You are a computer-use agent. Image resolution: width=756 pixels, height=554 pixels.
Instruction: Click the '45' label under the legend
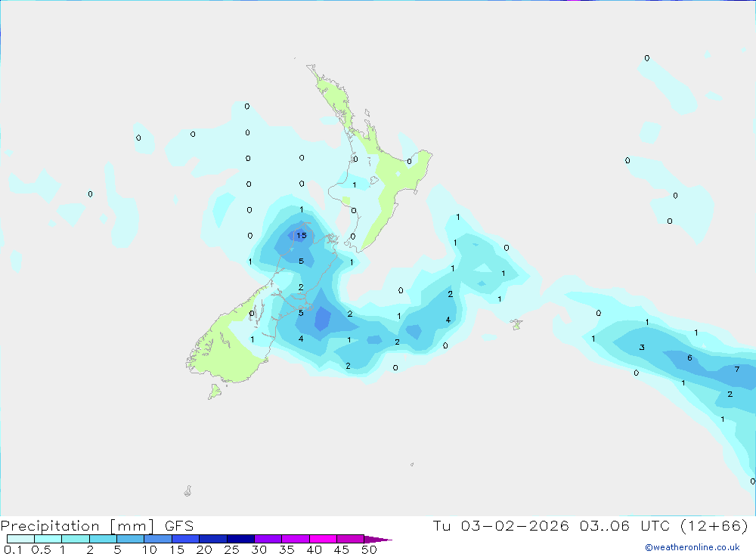pyautogui.click(x=342, y=549)
